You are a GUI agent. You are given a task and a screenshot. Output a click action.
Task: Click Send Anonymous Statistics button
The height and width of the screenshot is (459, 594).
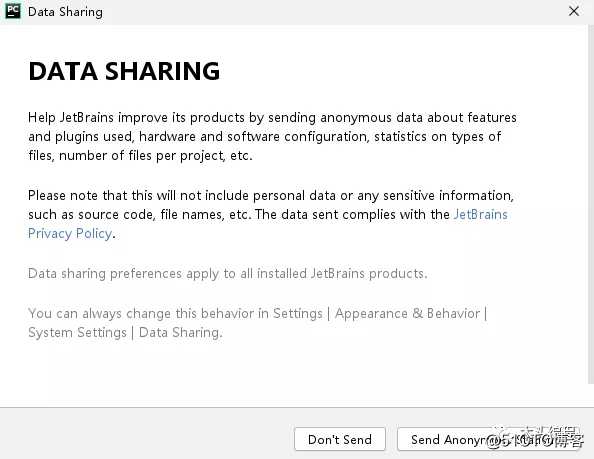[489, 439]
